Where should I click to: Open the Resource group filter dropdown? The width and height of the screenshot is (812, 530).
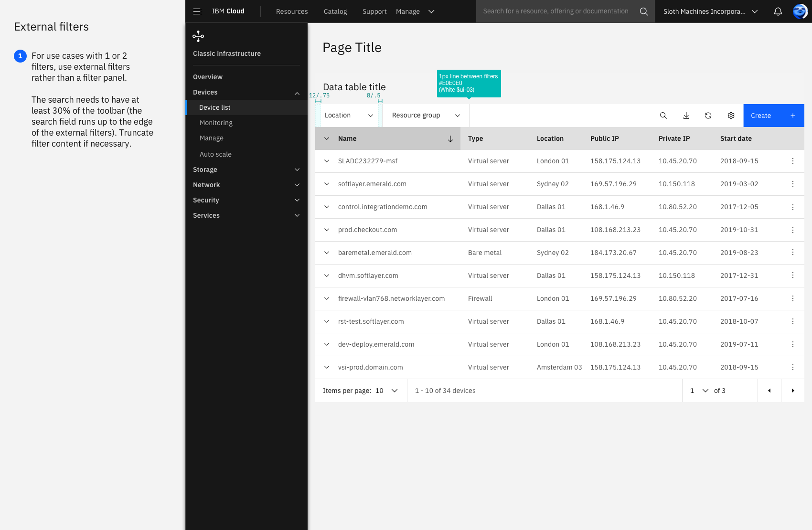point(426,116)
